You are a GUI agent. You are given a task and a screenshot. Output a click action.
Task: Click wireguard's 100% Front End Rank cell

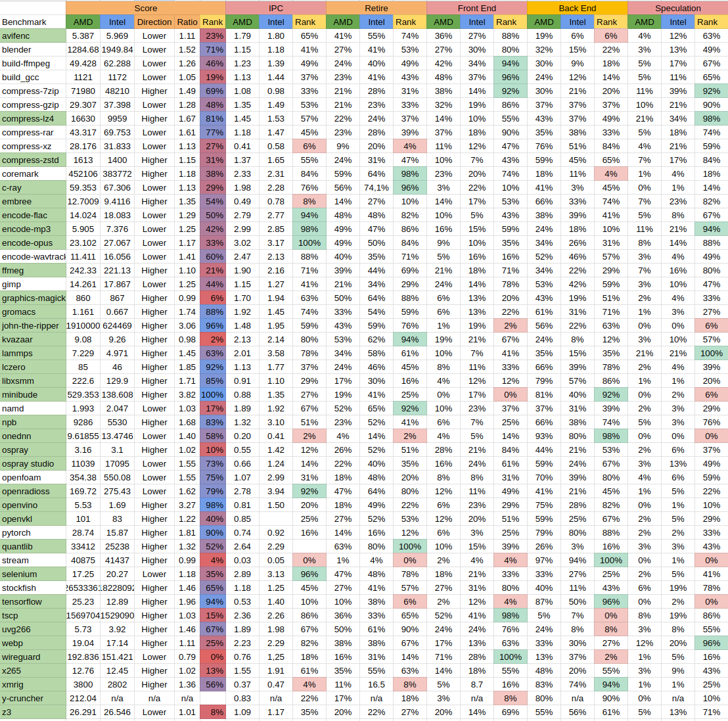coord(510,657)
